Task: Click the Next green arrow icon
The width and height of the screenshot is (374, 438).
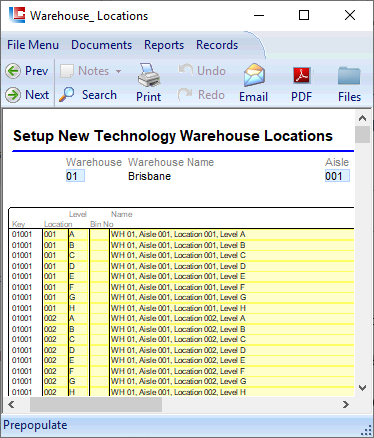Action: click(13, 95)
